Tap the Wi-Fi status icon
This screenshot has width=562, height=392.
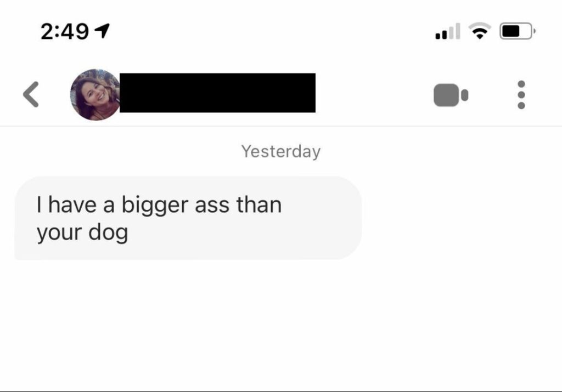click(x=480, y=31)
